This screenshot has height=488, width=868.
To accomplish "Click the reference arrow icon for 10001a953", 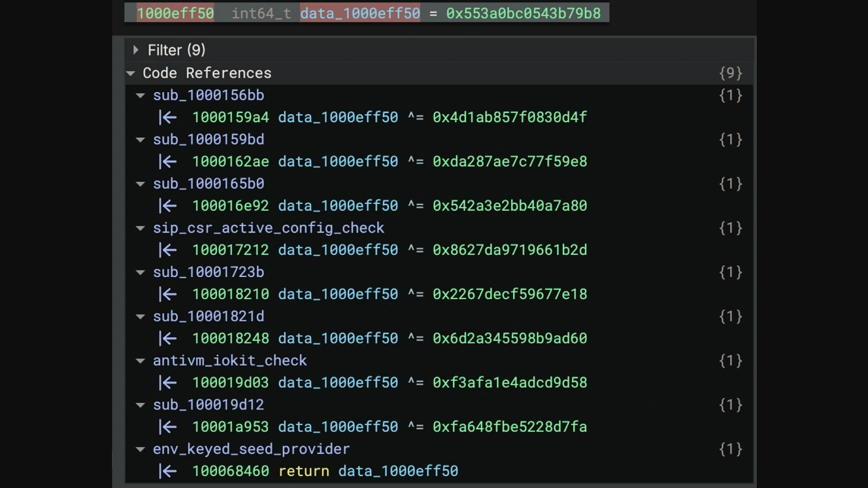I will pyautogui.click(x=168, y=427).
